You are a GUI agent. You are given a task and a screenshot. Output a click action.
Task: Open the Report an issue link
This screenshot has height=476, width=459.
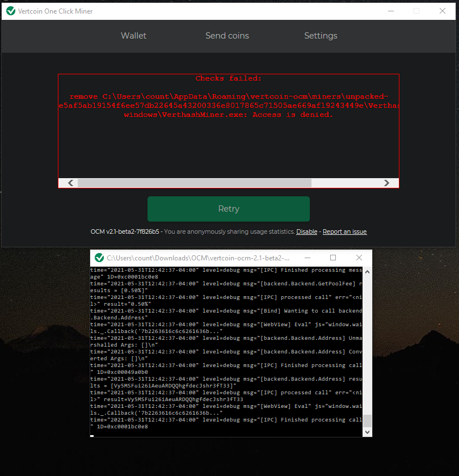[344, 231]
